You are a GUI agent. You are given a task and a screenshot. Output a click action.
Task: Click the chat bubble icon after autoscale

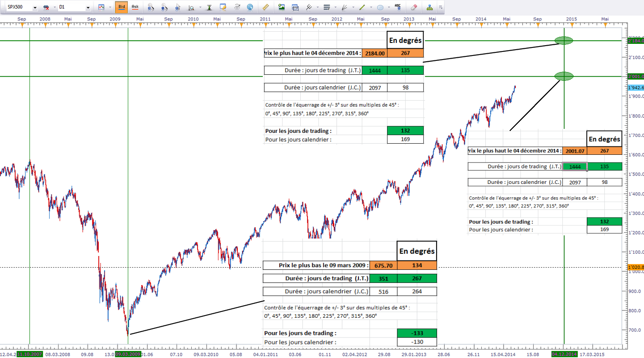tap(223, 8)
